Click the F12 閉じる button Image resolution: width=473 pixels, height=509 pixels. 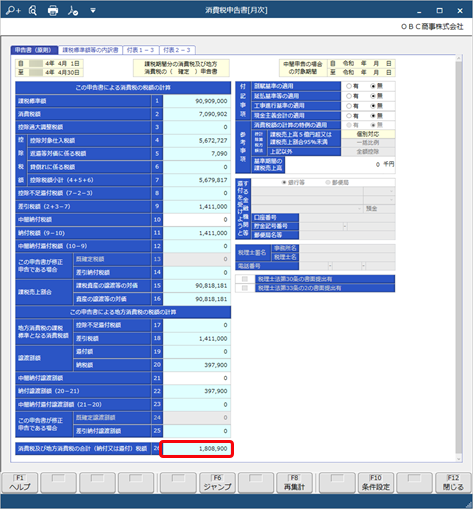coord(453,482)
